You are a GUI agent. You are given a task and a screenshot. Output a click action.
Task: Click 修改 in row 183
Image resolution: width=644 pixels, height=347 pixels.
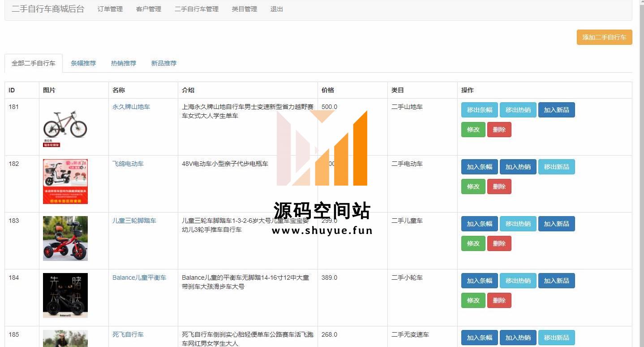click(473, 243)
